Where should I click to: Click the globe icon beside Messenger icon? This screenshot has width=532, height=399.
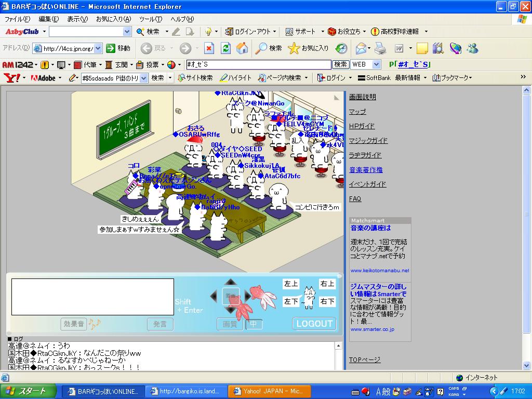pyautogui.click(x=455, y=48)
